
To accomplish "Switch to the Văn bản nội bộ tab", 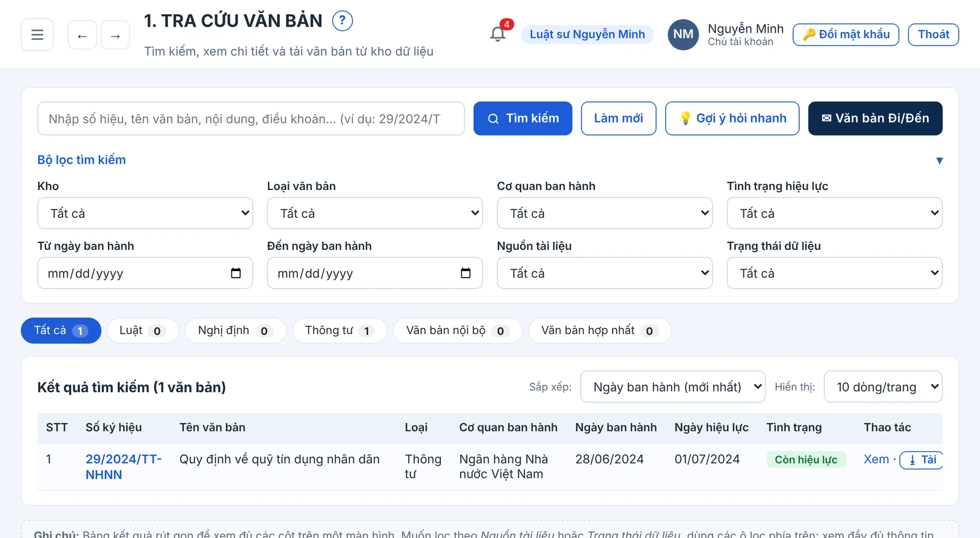I will click(458, 331).
